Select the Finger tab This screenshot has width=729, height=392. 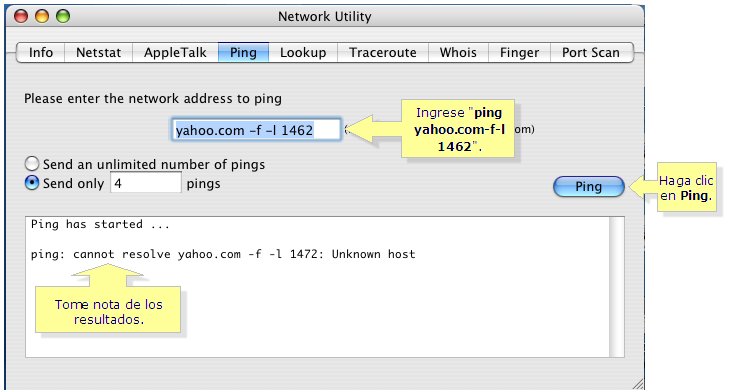519,53
